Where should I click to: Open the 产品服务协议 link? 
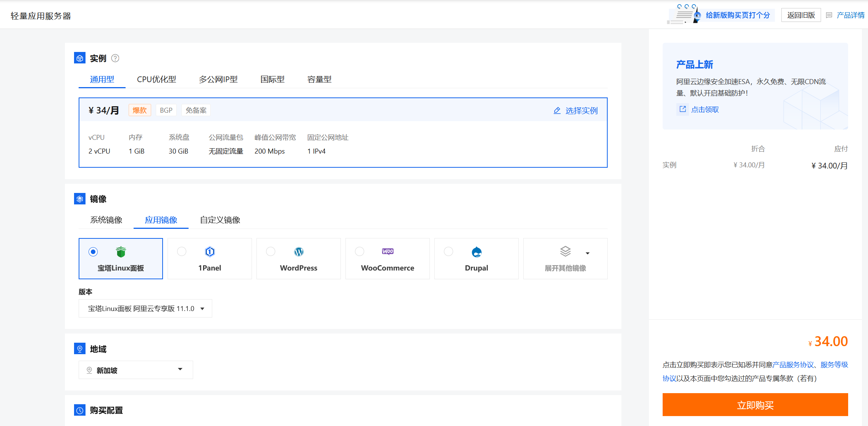[793, 364]
